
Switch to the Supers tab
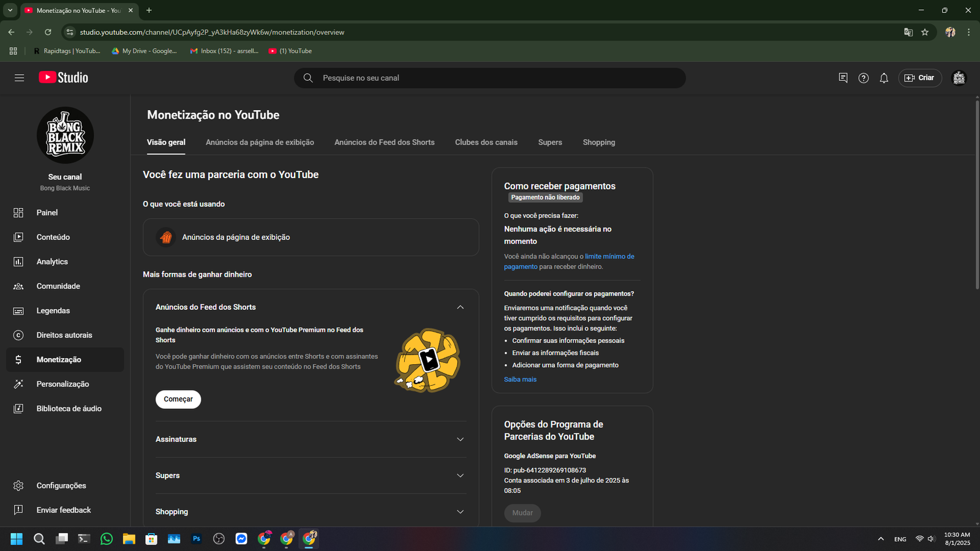pyautogui.click(x=550, y=142)
